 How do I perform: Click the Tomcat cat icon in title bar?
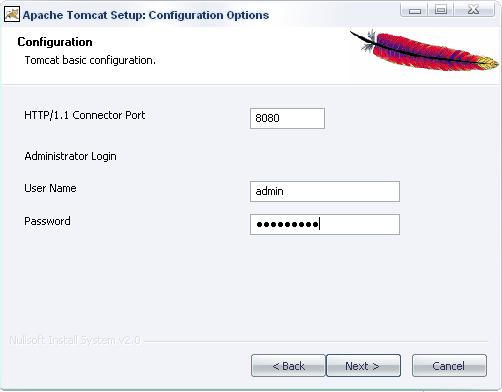pyautogui.click(x=12, y=15)
